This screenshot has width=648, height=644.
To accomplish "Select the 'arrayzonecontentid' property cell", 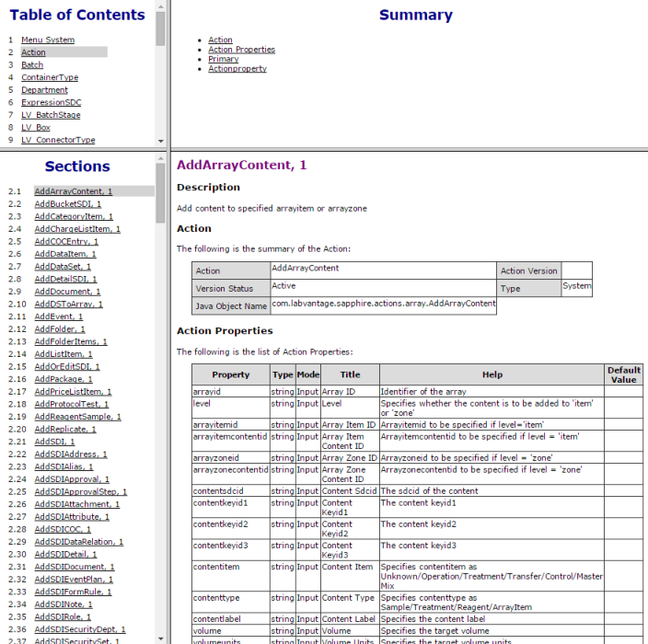I will (x=231, y=474).
